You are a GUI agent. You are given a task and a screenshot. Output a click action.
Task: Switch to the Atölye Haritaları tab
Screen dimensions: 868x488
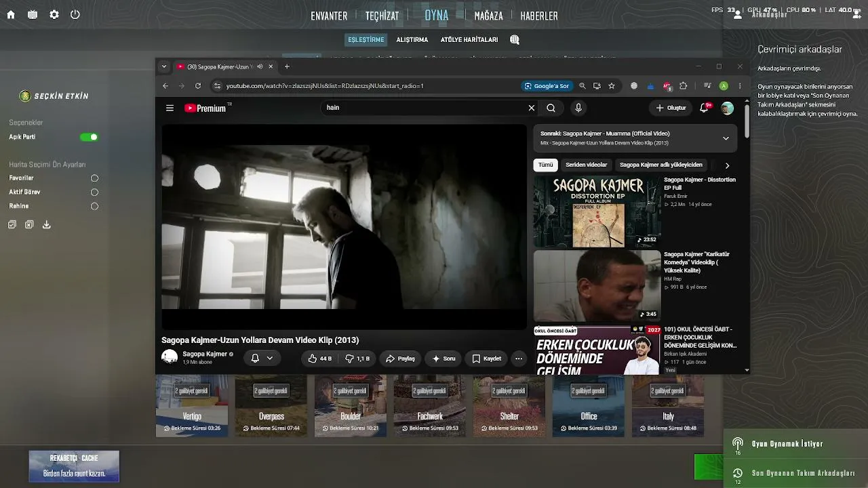click(x=469, y=40)
